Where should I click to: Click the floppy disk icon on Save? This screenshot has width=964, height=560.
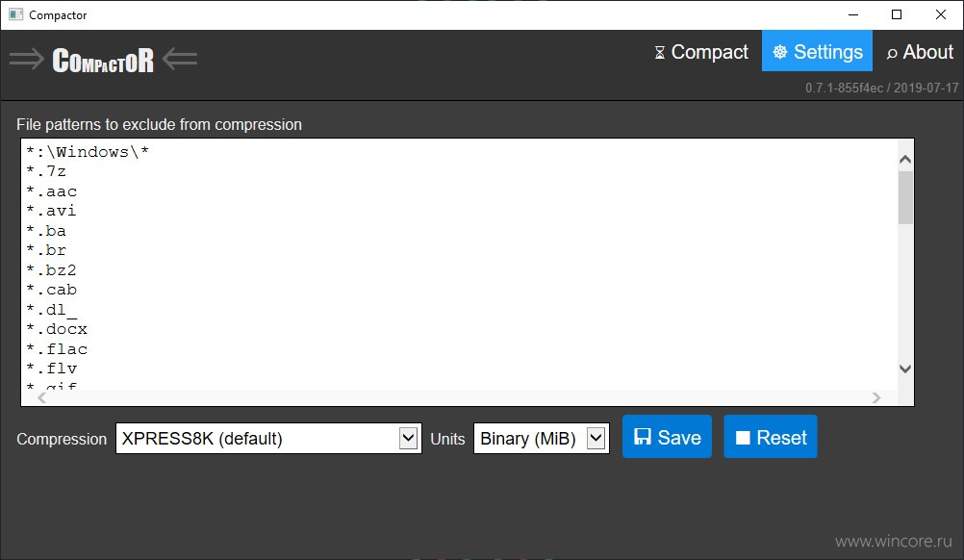pos(643,437)
